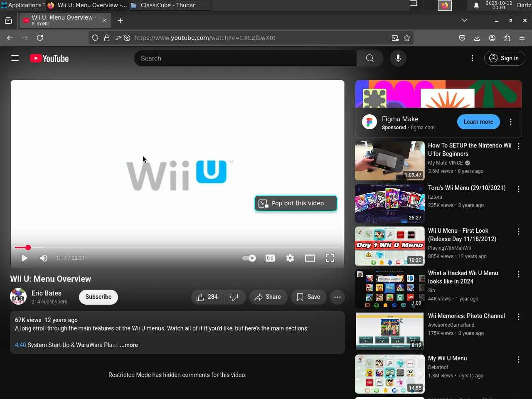
Task: Switch to theater mode
Action: click(x=310, y=258)
